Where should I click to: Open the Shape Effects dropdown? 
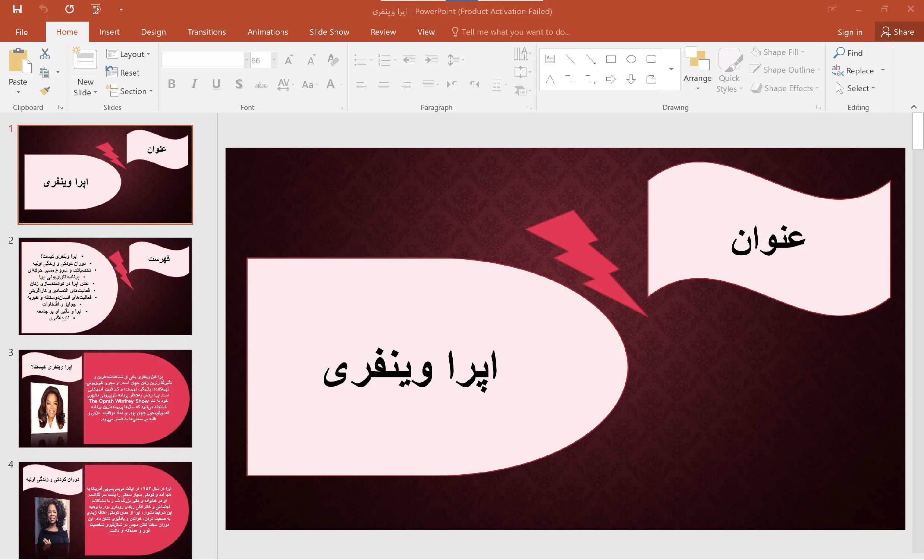[x=785, y=88]
